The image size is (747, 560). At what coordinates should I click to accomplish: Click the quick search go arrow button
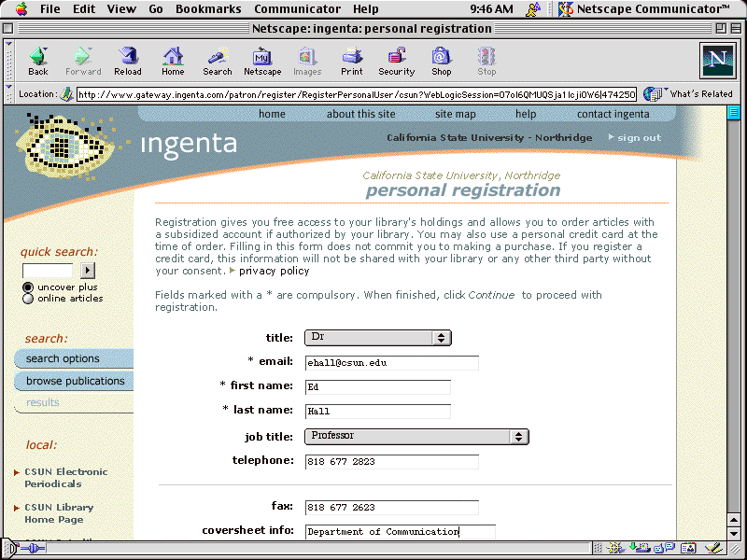click(87, 271)
